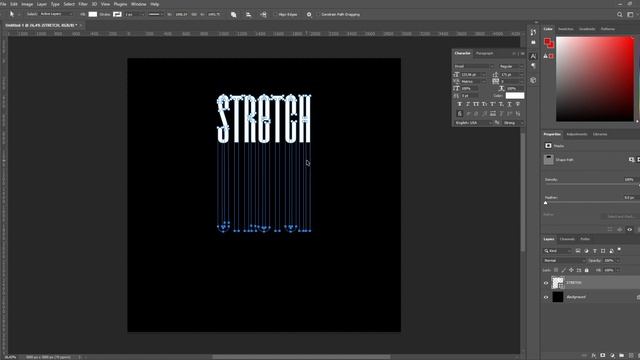This screenshot has width=640, height=360.
Task: Hide the STRETCH layer using eye icon
Action: click(546, 282)
